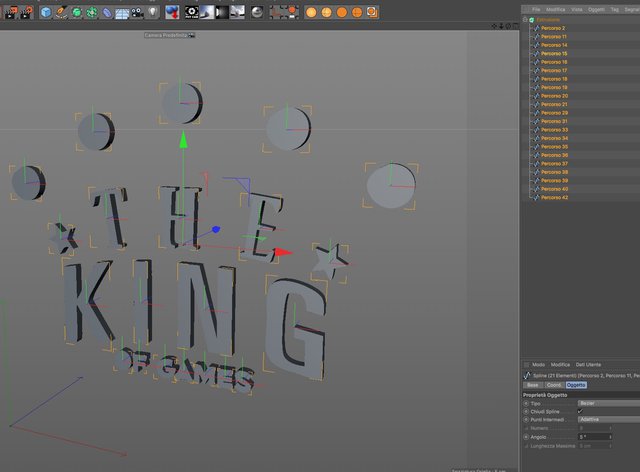
Task: Click the Render to Picture Viewer icon
Action: [11, 12]
